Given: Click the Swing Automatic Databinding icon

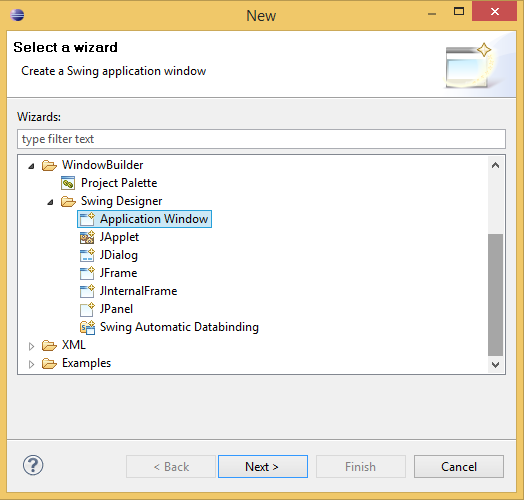Looking at the screenshot, I should coord(87,328).
